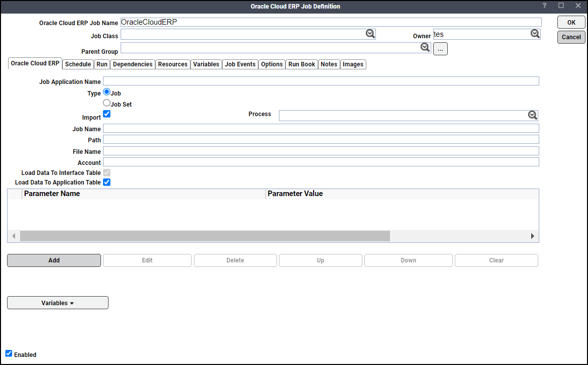Open the Owner lookup icon

point(535,34)
